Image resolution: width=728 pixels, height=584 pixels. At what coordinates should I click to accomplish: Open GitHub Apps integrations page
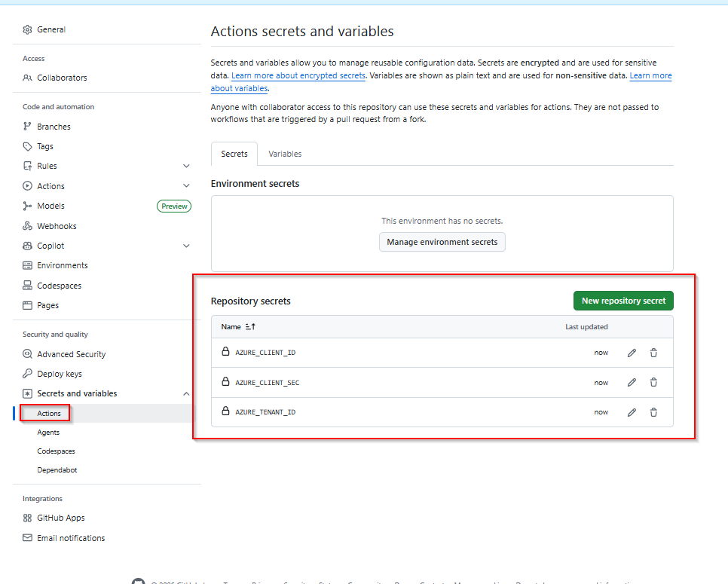[61, 518]
